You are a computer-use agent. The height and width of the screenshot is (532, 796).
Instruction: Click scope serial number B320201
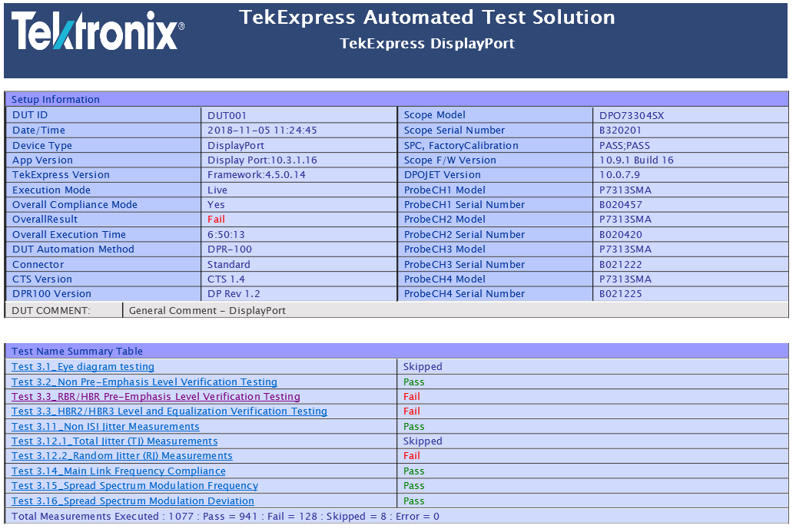coord(620,131)
